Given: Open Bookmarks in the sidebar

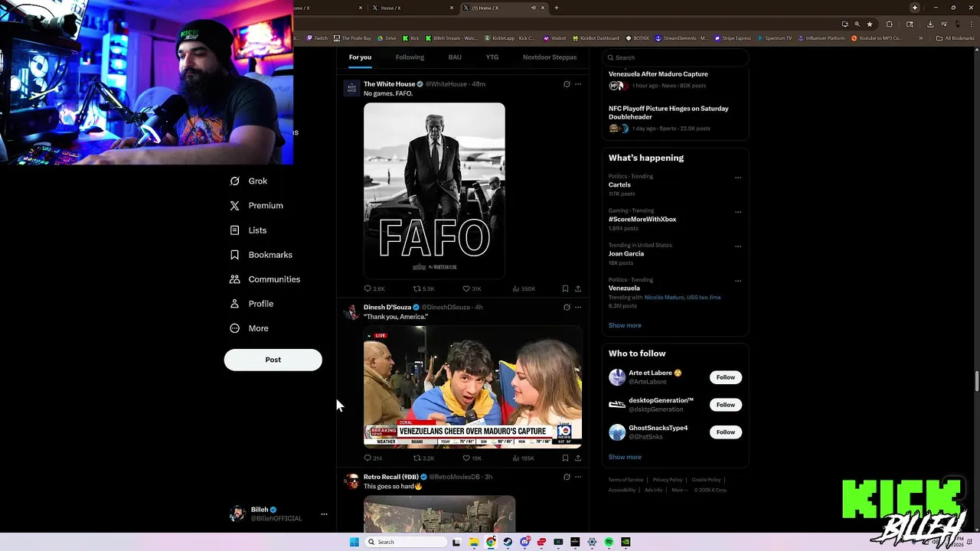Looking at the screenshot, I should 261,255.
